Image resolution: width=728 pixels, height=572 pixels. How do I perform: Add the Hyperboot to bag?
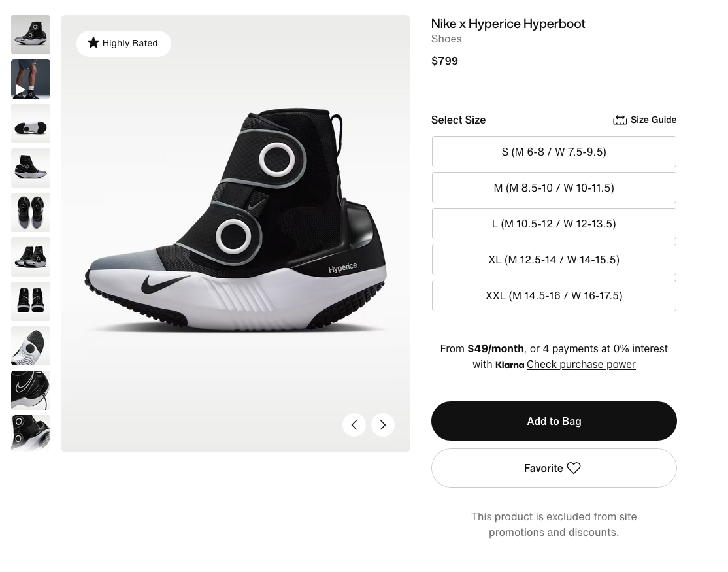pos(554,421)
